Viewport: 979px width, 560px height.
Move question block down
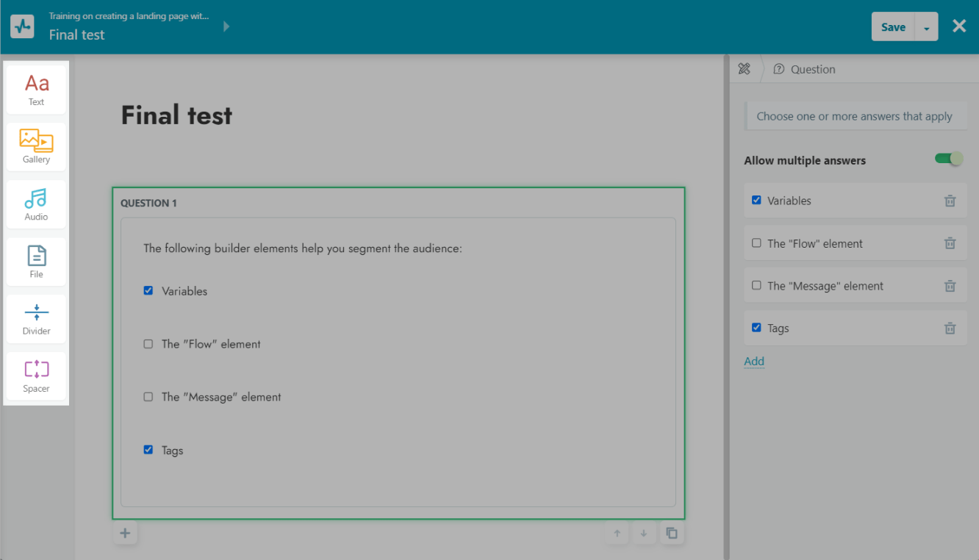tap(644, 534)
